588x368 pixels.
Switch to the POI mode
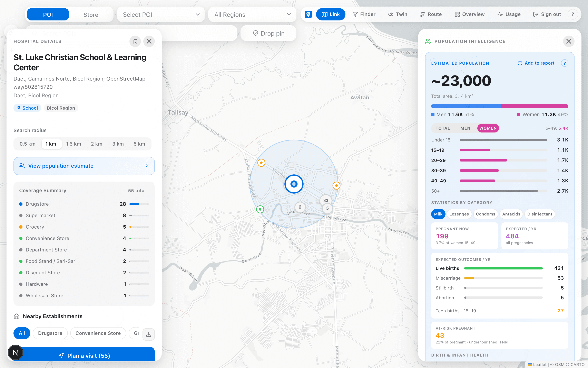[x=48, y=15]
